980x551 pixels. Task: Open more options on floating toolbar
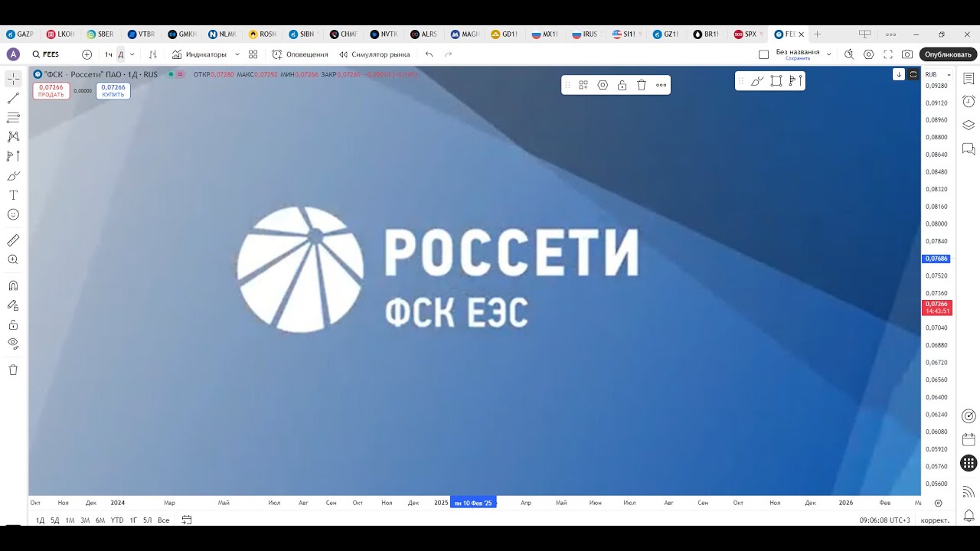pyautogui.click(x=661, y=85)
